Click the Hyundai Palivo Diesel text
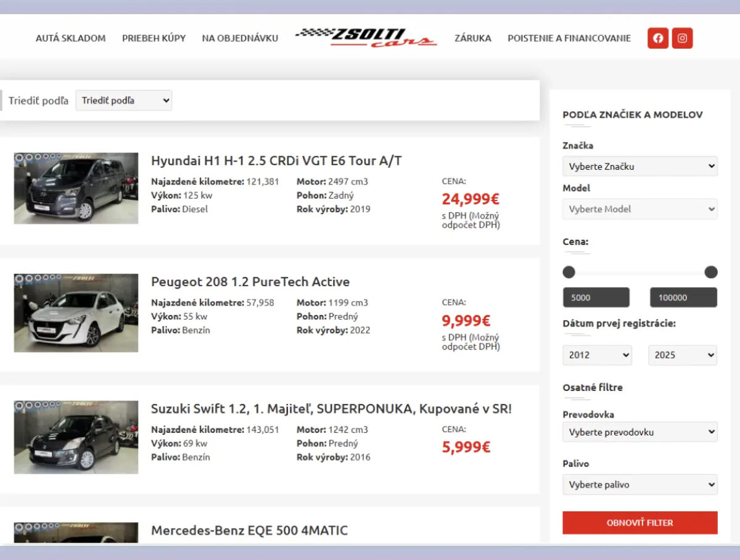The image size is (740, 560). (x=179, y=209)
